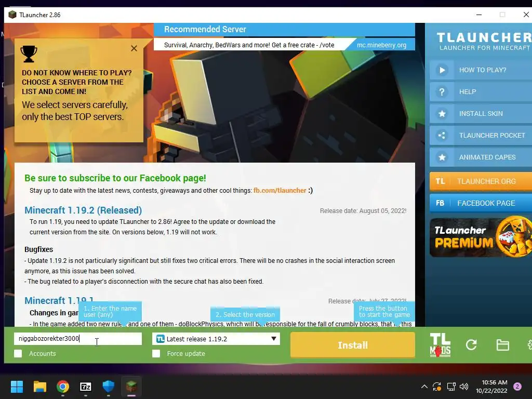
Task: Click the Help question mark icon
Action: pyautogui.click(x=442, y=92)
